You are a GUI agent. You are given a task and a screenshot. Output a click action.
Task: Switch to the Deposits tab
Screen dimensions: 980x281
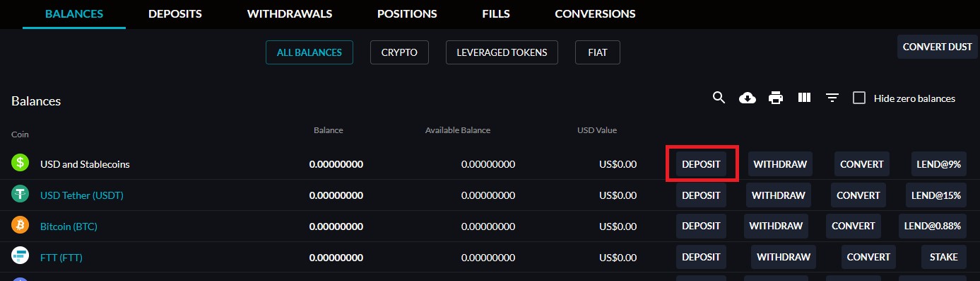pyautogui.click(x=175, y=14)
